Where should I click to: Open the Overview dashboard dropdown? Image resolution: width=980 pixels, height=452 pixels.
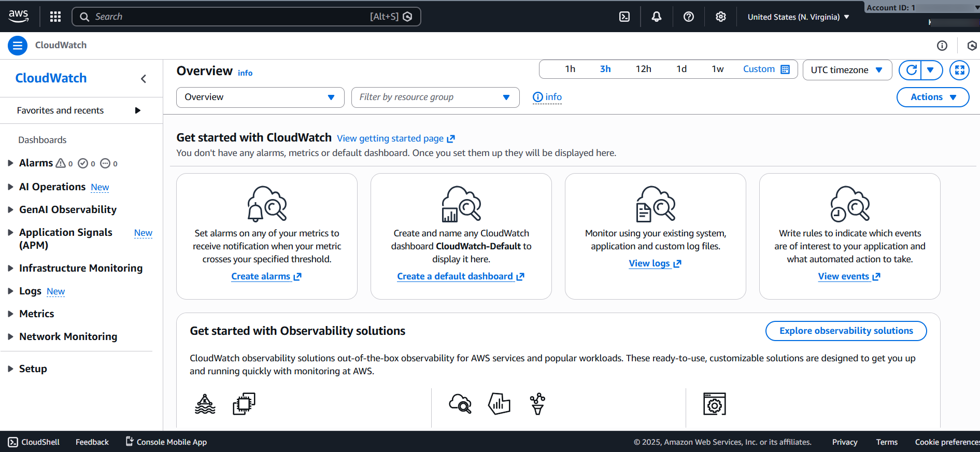tap(260, 97)
